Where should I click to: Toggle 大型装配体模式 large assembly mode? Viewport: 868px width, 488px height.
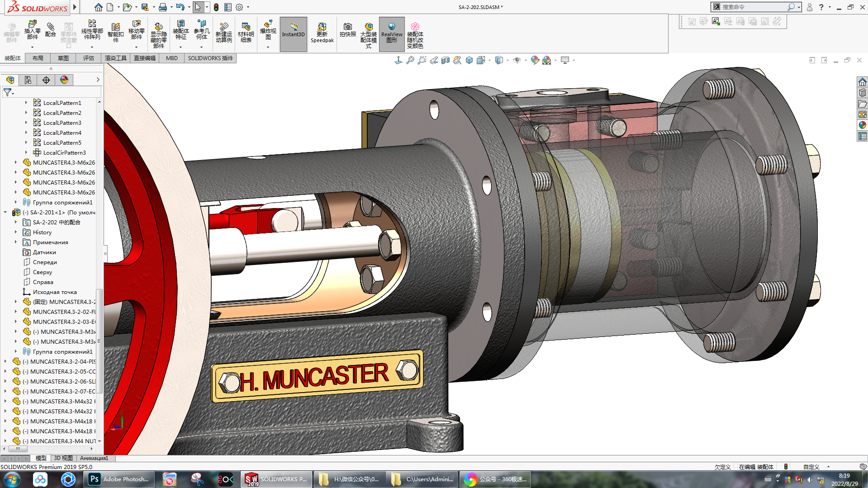(368, 35)
